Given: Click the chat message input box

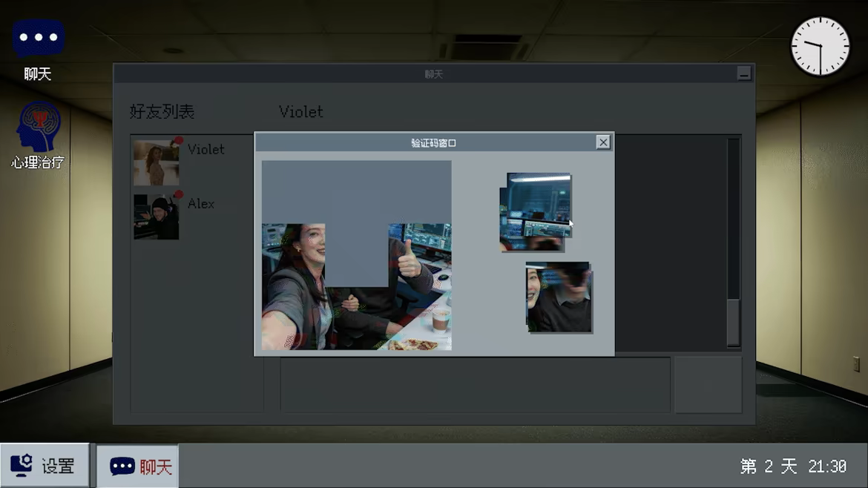Looking at the screenshot, I should tap(475, 384).
